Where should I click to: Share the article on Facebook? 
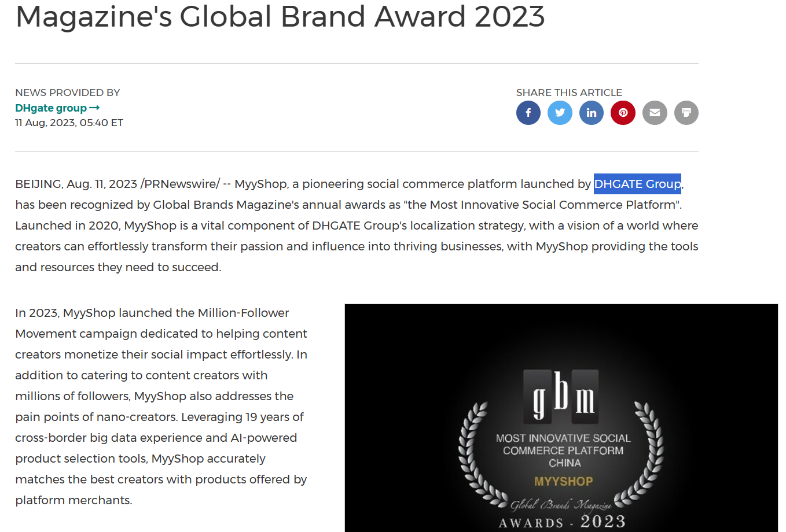click(x=528, y=113)
